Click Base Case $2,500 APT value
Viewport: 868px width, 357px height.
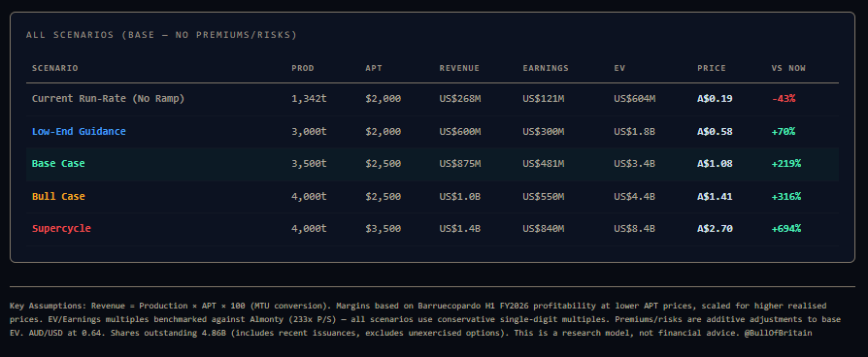click(384, 164)
